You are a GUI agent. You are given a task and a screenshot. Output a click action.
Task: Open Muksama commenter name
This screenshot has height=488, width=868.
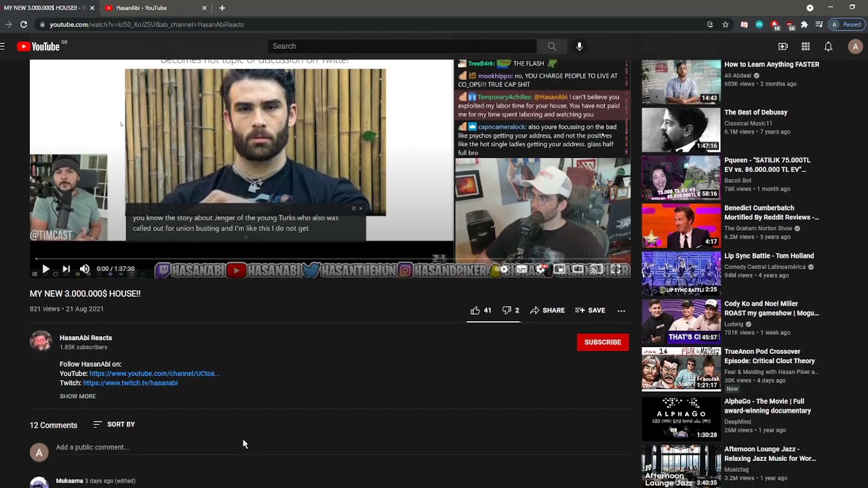[x=69, y=481]
